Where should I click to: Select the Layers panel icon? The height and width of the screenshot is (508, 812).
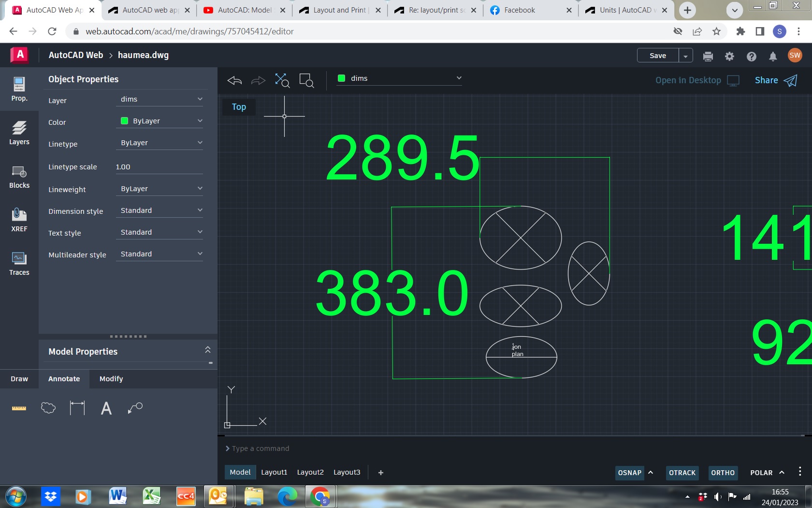19,133
